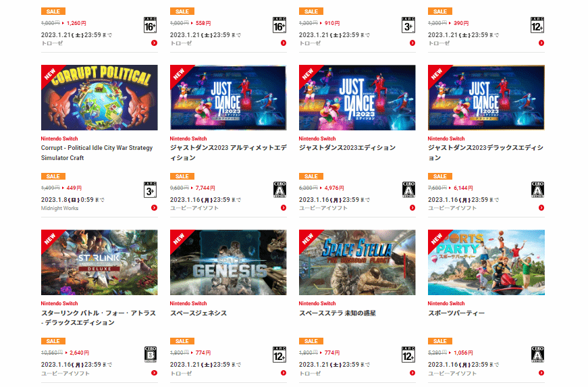
Task: Click the CERO A rating icon beside 4,976円
Action: coord(408,190)
